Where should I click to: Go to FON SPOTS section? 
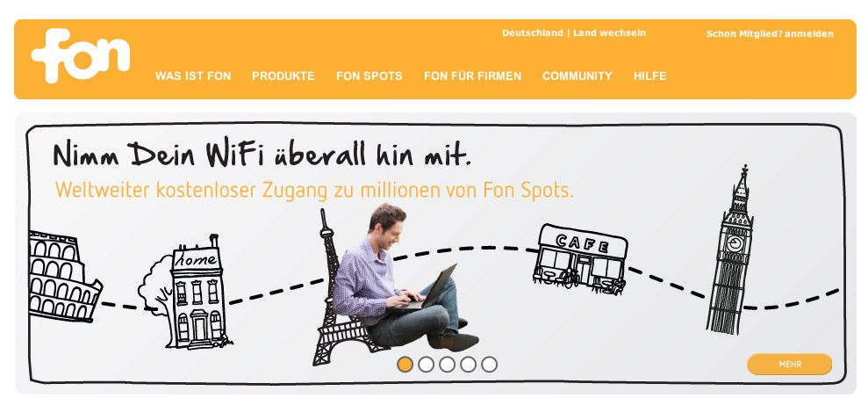pos(369,76)
